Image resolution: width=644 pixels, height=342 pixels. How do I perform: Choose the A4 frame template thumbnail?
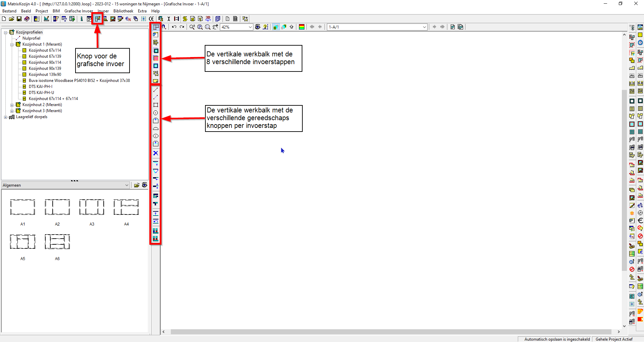(x=126, y=207)
